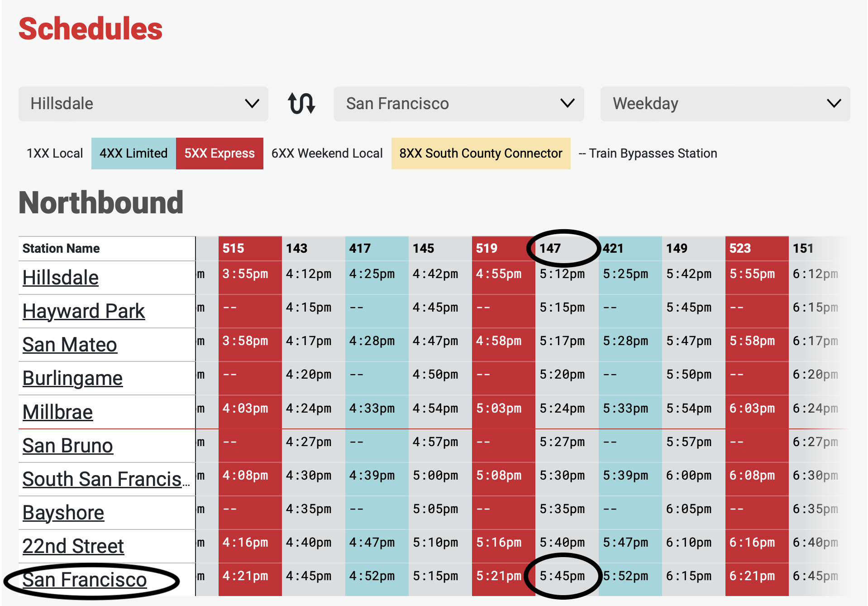868x606 pixels.
Task: Select the 1XX Local legend item
Action: tap(55, 154)
